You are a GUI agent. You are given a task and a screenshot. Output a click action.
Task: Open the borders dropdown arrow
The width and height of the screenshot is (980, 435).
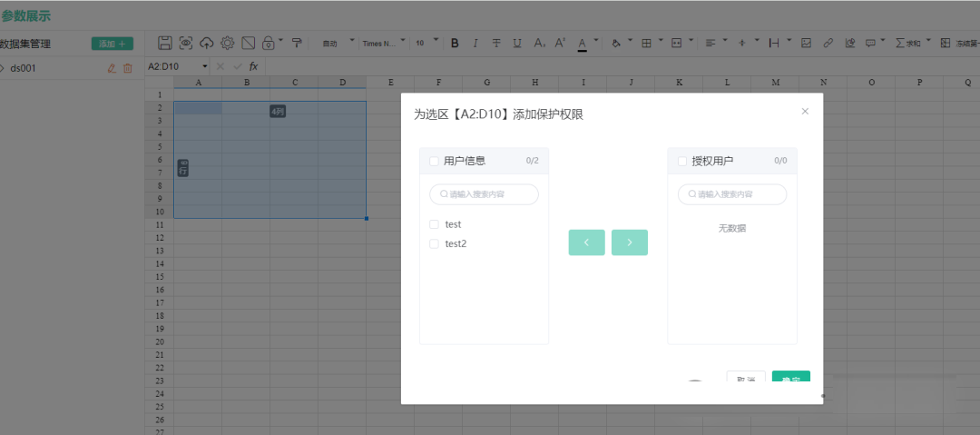(660, 41)
